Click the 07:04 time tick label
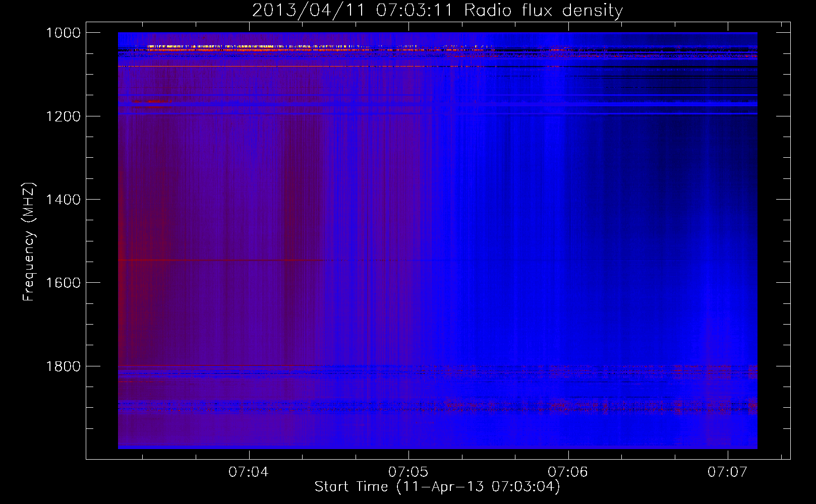The width and height of the screenshot is (816, 504). [249, 472]
